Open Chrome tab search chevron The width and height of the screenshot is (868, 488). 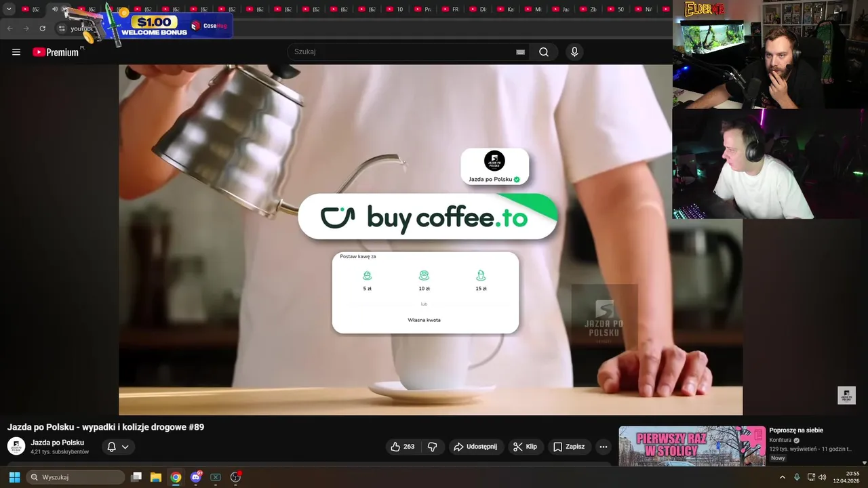pyautogui.click(x=9, y=9)
